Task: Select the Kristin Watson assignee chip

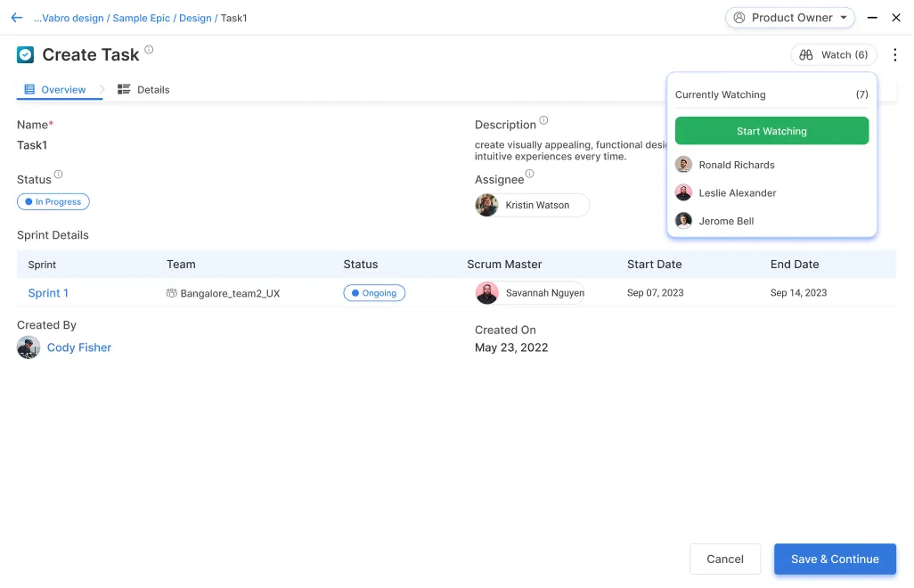Action: 532,205
